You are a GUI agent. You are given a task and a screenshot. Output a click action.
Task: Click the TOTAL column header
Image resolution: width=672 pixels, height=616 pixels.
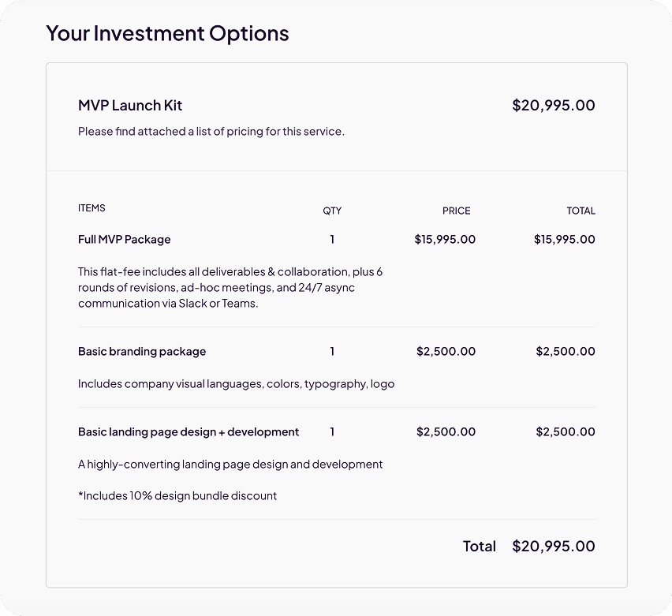pos(581,211)
